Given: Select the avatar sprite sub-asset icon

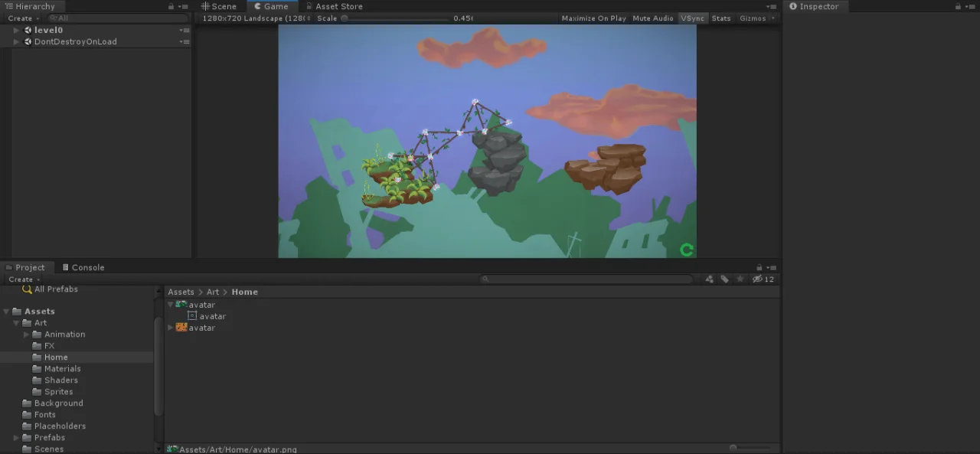Looking at the screenshot, I should coord(192,316).
